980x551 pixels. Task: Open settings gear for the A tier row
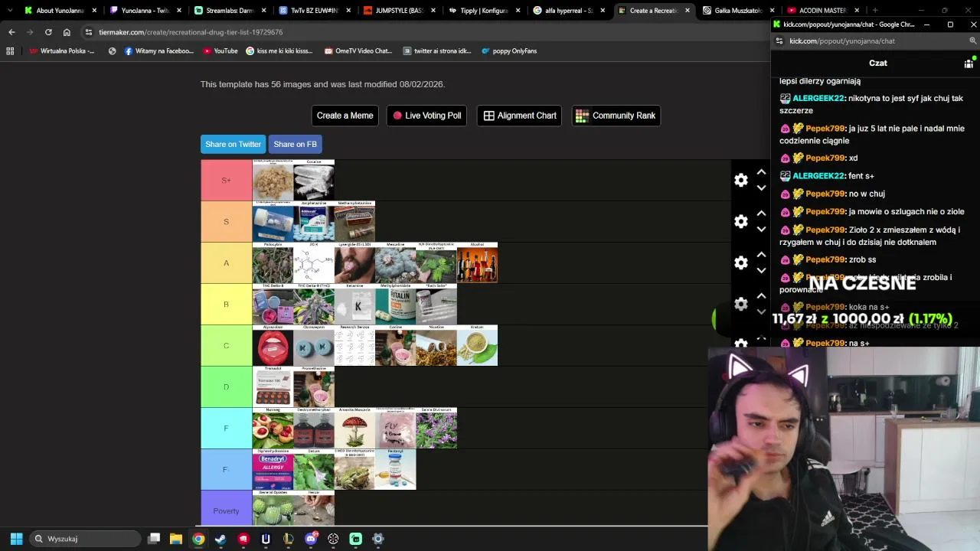click(741, 262)
